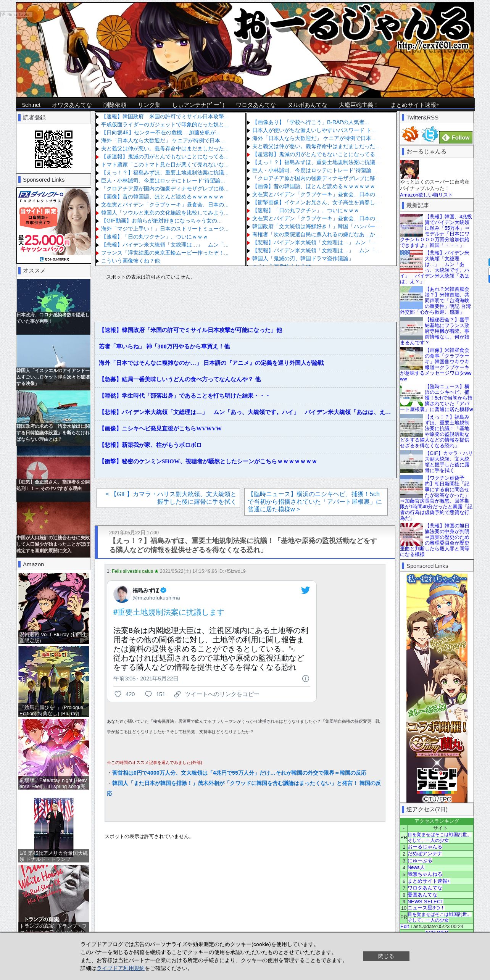Open 中国が人口統計 recommendation thumbnail
The image size is (490, 980).
point(53,530)
